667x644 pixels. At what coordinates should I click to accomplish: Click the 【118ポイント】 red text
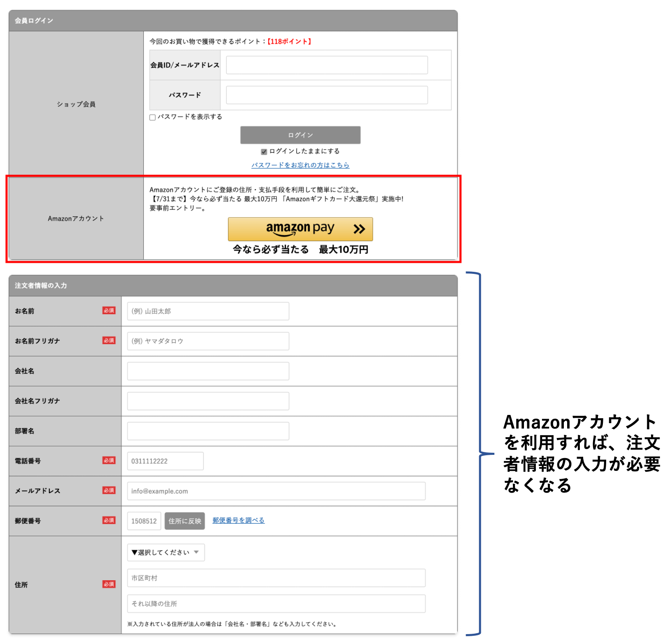[x=289, y=42]
